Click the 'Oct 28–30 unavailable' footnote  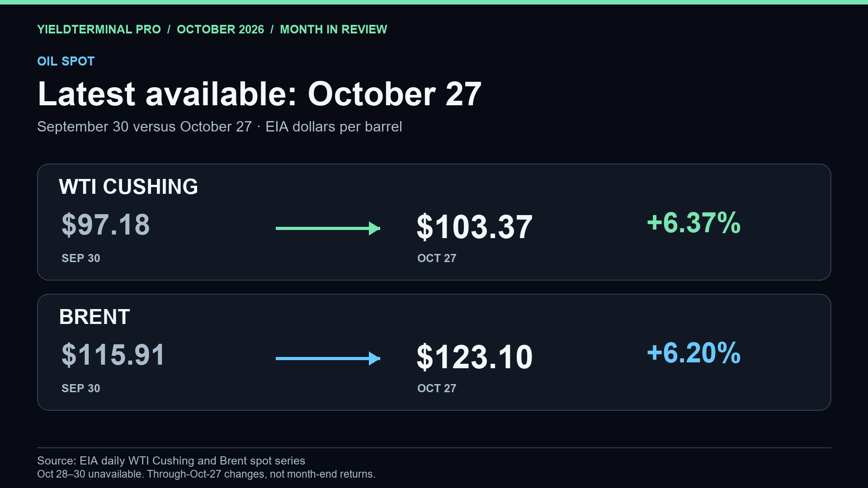[x=206, y=474]
